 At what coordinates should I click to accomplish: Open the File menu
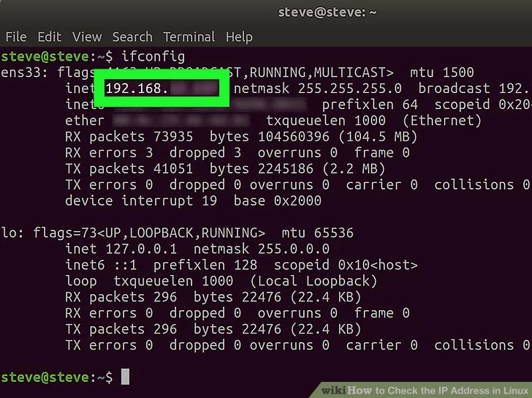point(16,37)
